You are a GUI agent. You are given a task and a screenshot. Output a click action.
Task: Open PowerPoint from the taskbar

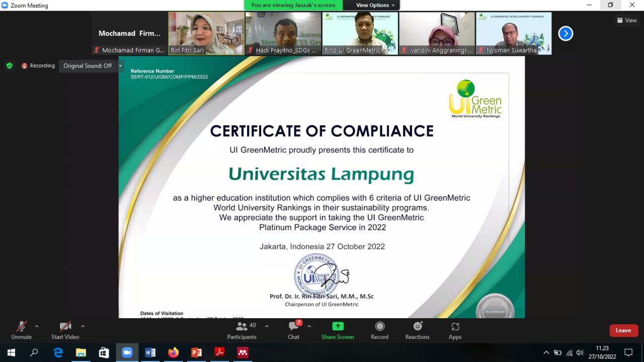tap(196, 352)
